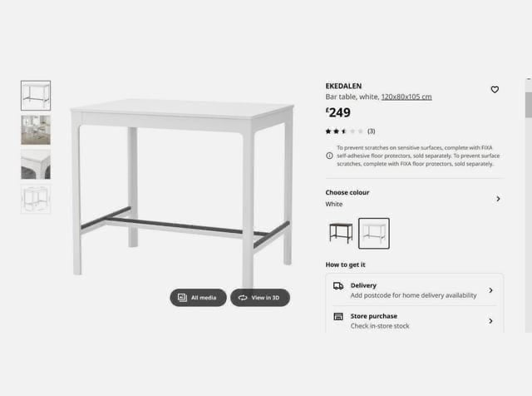The width and height of the screenshot is (532, 396).
Task: Show third thumbnail of table corner closeup
Action: click(x=36, y=165)
